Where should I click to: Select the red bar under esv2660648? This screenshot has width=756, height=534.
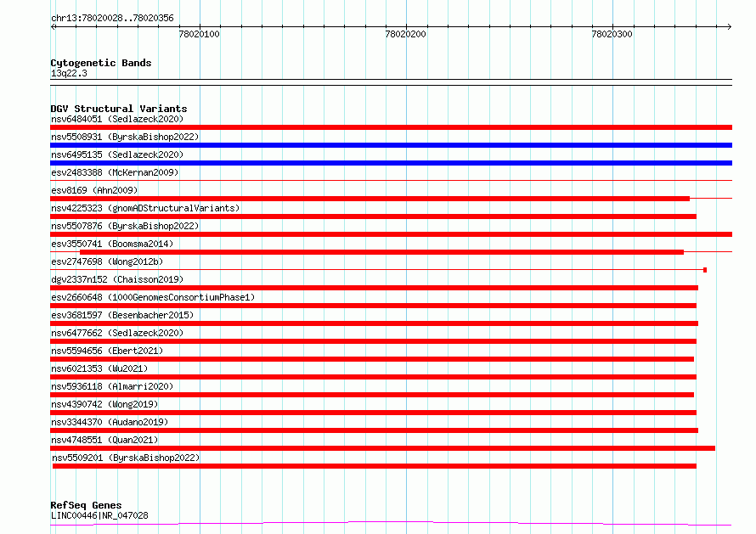tap(373, 306)
